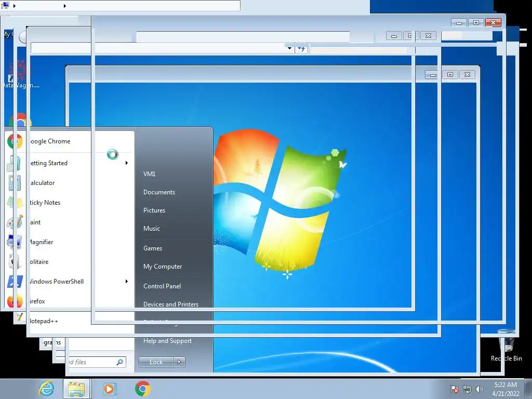Open Google Chrome from the Start menu list
The height and width of the screenshot is (399, 532).
tap(70, 141)
